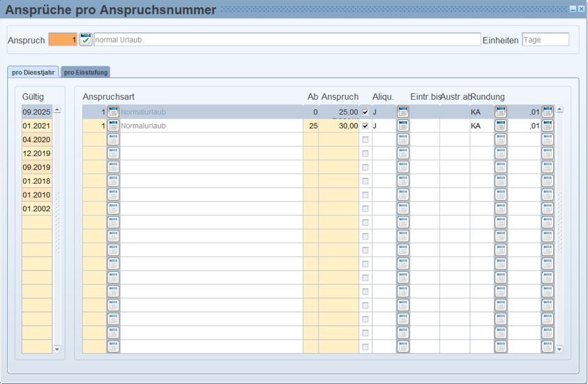Viewport: 588px width, 384px height.
Task: Open Rundung KA lookup icon in second row
Action: (500, 125)
